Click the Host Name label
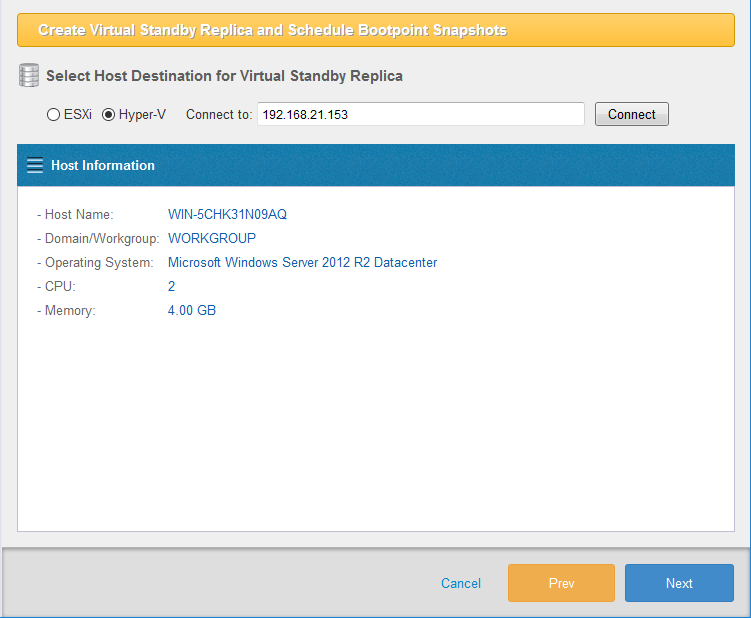The width and height of the screenshot is (751, 618). tap(79, 214)
